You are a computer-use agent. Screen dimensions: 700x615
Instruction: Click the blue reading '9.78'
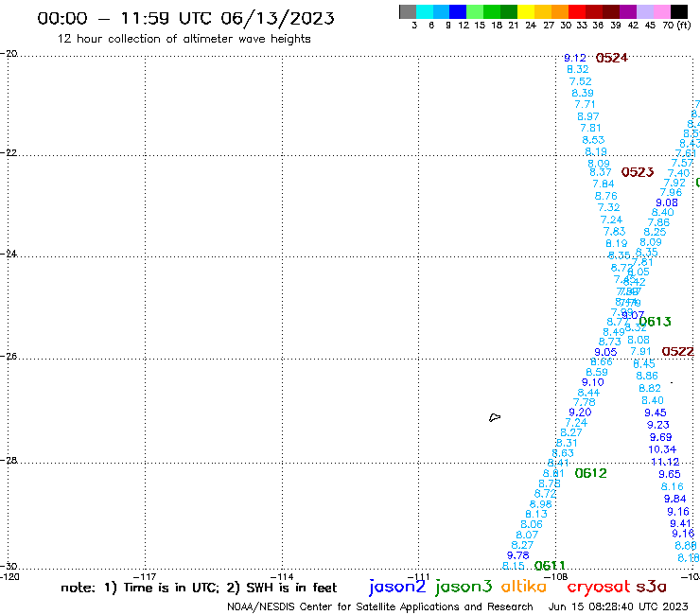(517, 555)
